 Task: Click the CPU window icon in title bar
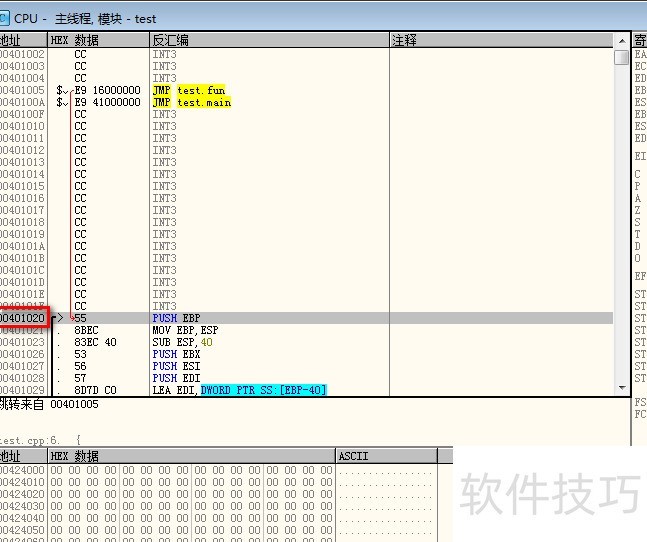tap(6, 18)
